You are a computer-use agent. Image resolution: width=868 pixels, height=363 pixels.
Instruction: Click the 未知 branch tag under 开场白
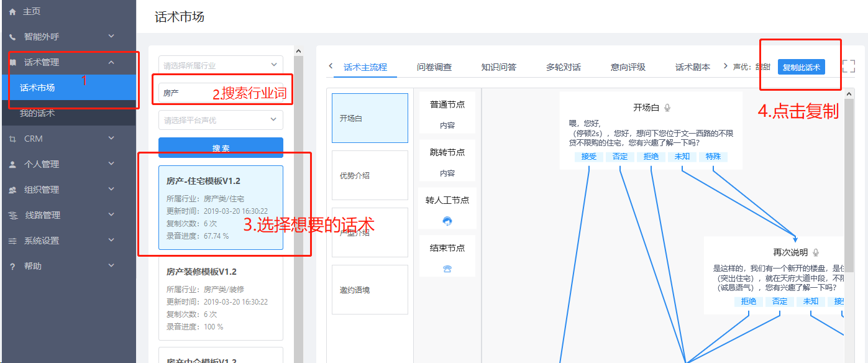(x=682, y=157)
